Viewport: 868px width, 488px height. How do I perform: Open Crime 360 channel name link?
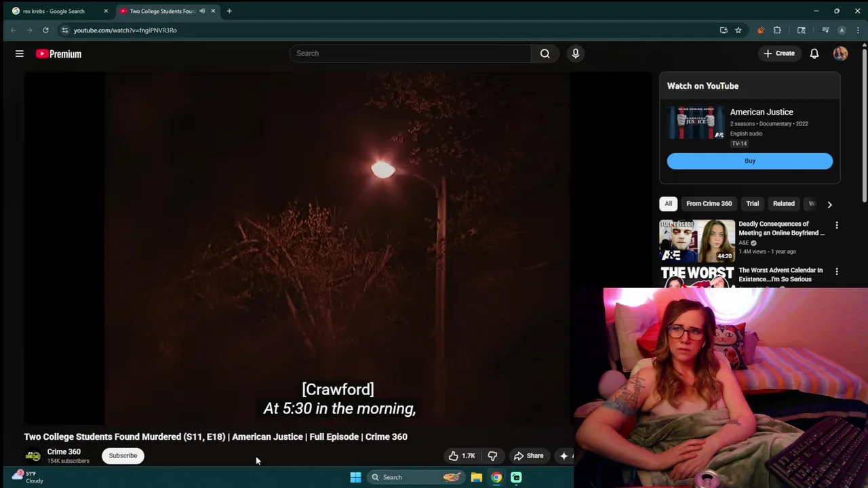(x=64, y=451)
